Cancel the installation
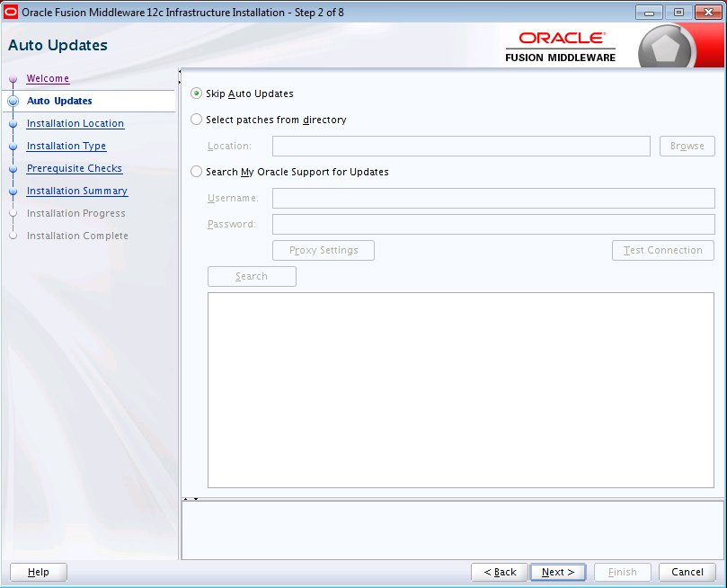The width and height of the screenshot is (727, 588). (687, 572)
